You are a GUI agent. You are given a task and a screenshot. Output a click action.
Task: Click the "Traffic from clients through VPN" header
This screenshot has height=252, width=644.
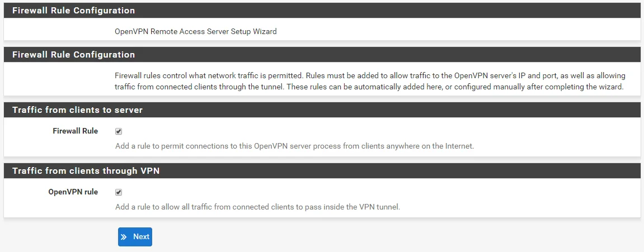pyautogui.click(x=86, y=171)
